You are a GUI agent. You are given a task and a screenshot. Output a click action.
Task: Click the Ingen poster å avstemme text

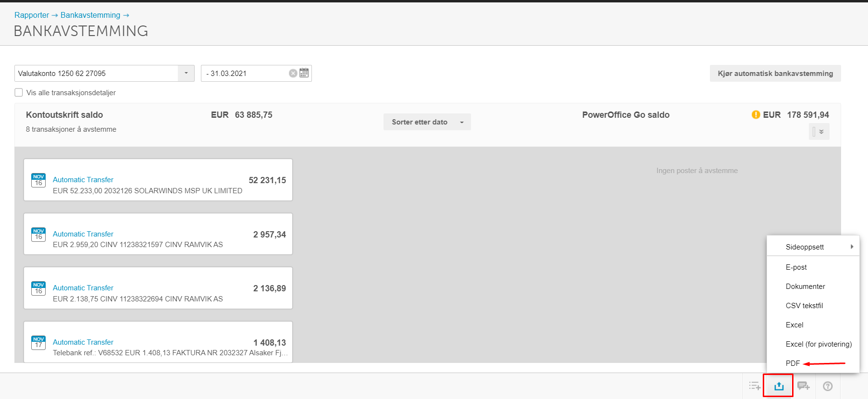click(697, 171)
